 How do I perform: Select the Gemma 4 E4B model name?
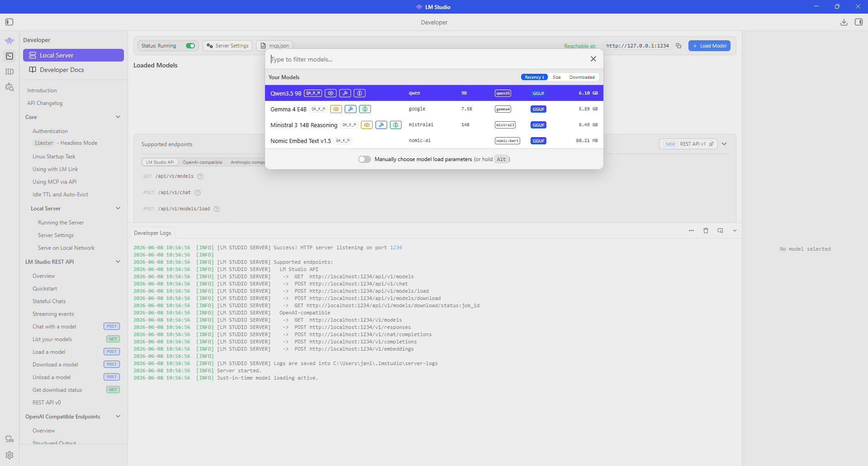(x=289, y=109)
